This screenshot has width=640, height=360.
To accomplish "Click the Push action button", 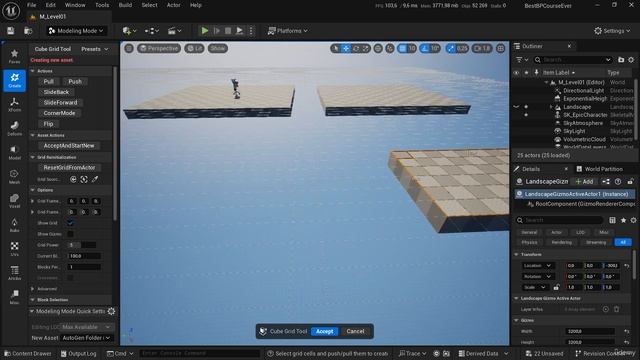I will pyautogui.click(x=75, y=81).
